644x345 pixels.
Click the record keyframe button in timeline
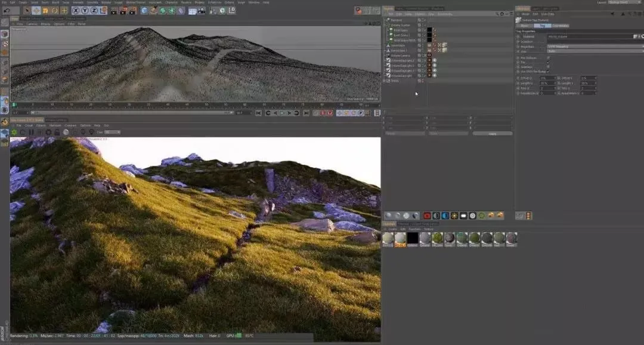pos(323,113)
